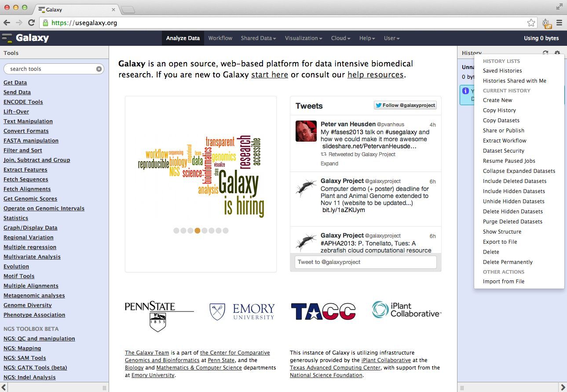Click the history options gear icon
The width and height of the screenshot is (567, 392).
(x=557, y=53)
